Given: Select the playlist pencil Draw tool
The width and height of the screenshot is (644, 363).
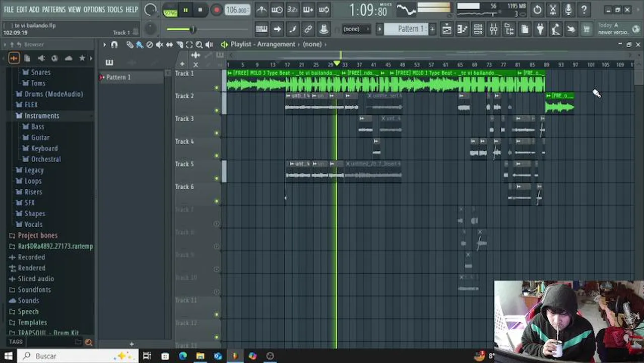Looking at the screenshot, I should (x=130, y=45).
